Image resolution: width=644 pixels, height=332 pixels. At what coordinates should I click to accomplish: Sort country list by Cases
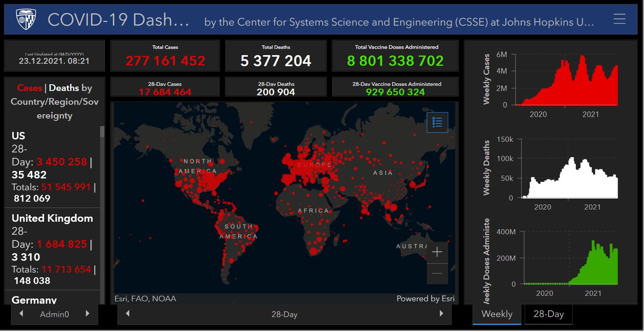pyautogui.click(x=30, y=88)
